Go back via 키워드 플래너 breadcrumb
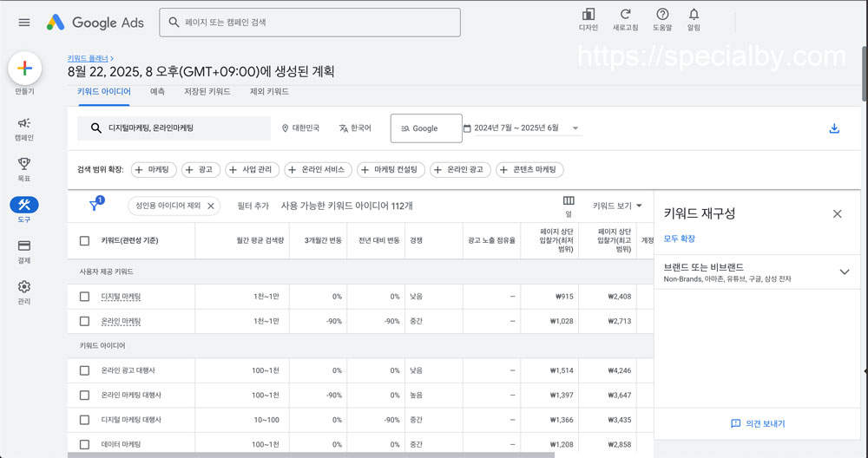868x458 pixels. (88, 57)
